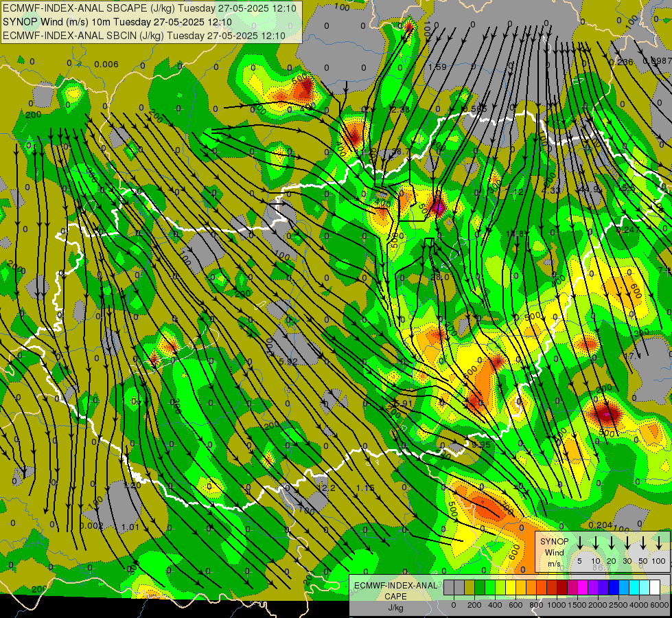Click the 38.7 value on the map

[x=401, y=152]
